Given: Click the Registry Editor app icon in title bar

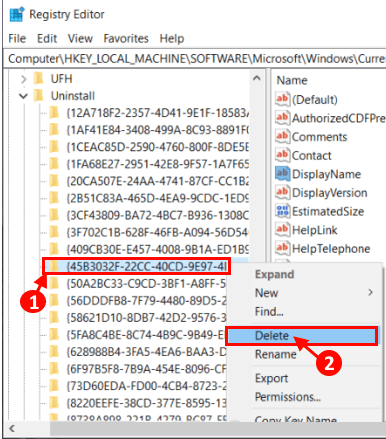Looking at the screenshot, I should (x=16, y=14).
